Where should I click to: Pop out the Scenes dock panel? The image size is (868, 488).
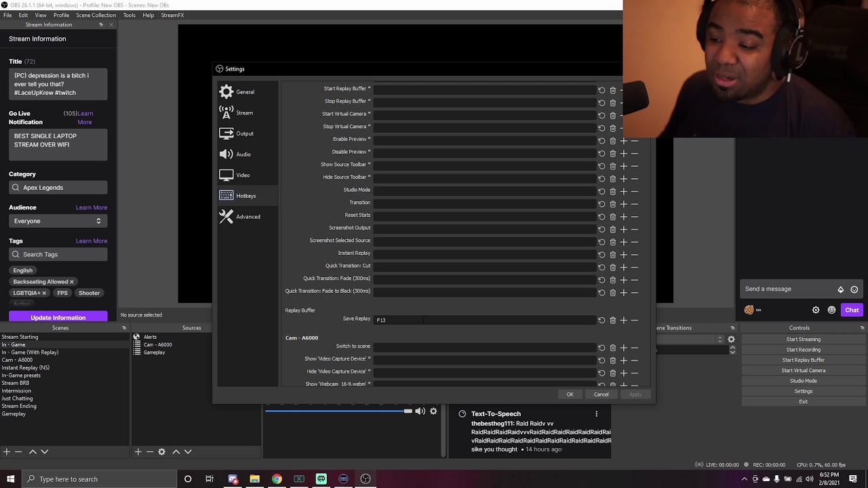tap(124, 328)
